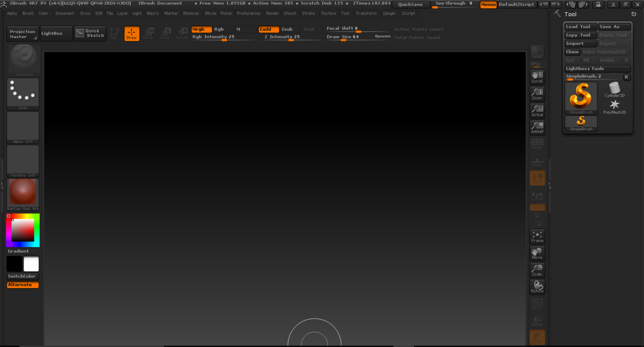Select the Scroll canvas navigation icon
This screenshot has width=644, height=347.
537,77
